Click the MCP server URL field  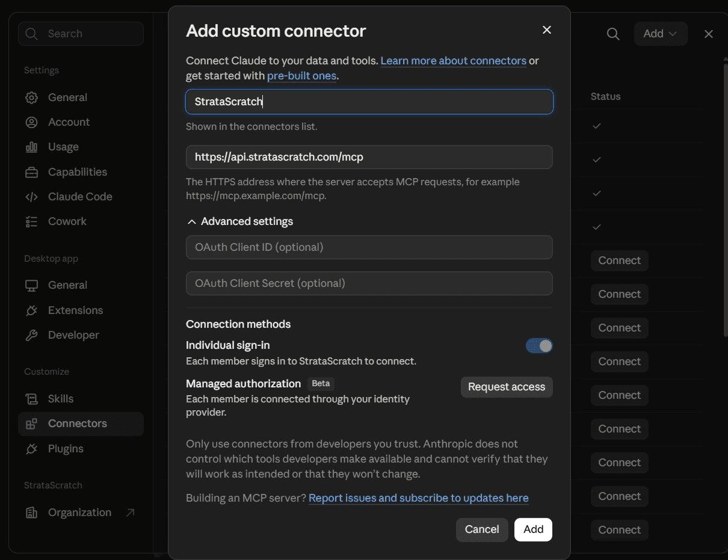(x=369, y=157)
